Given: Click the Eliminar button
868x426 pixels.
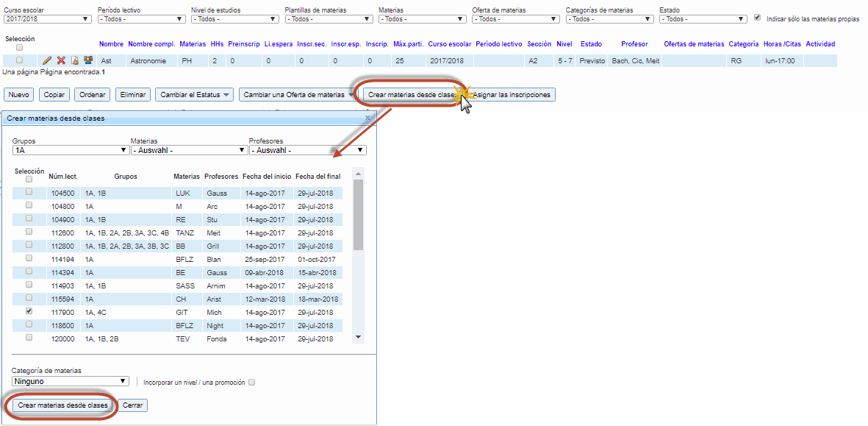Looking at the screenshot, I should tap(133, 95).
